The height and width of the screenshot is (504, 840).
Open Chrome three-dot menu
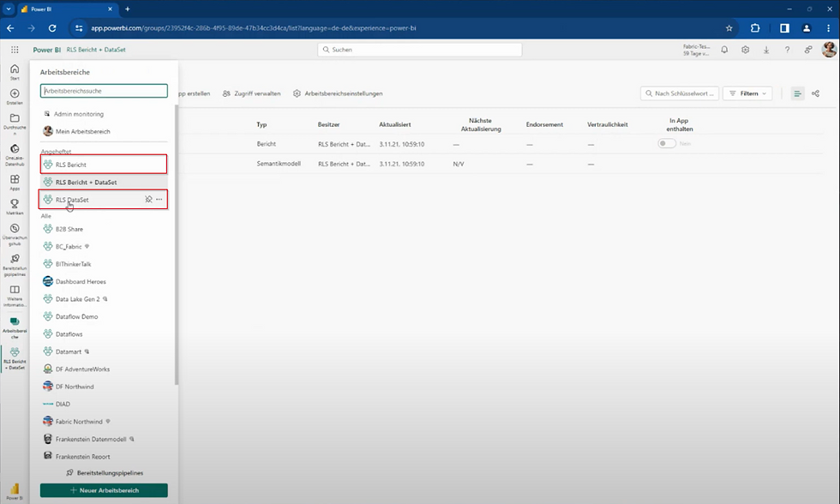click(828, 27)
